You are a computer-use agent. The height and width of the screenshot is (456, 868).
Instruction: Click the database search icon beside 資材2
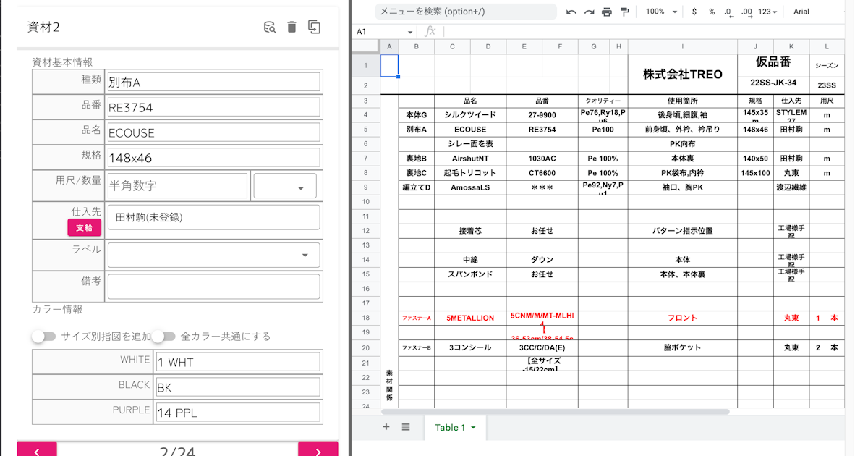tap(270, 28)
